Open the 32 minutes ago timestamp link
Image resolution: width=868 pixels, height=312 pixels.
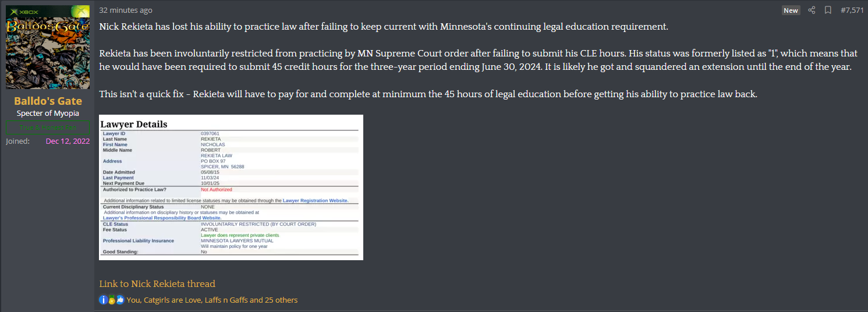coord(126,10)
